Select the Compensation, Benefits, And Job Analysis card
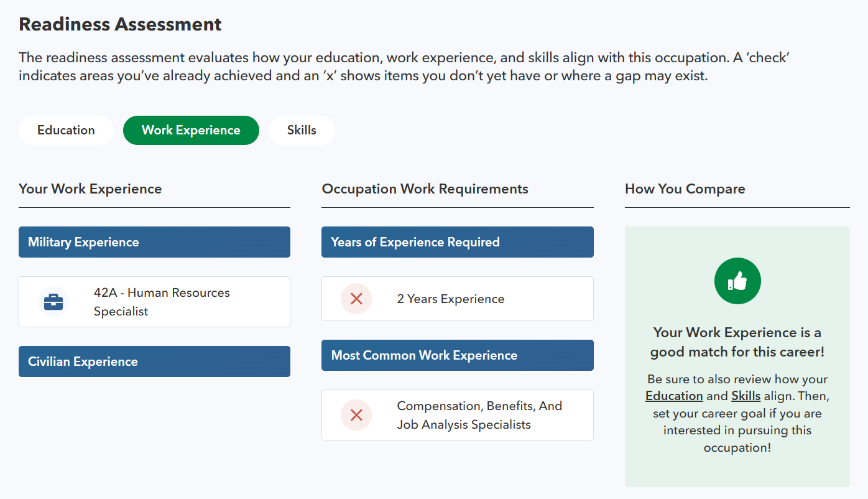This screenshot has width=868, height=499. [x=457, y=415]
